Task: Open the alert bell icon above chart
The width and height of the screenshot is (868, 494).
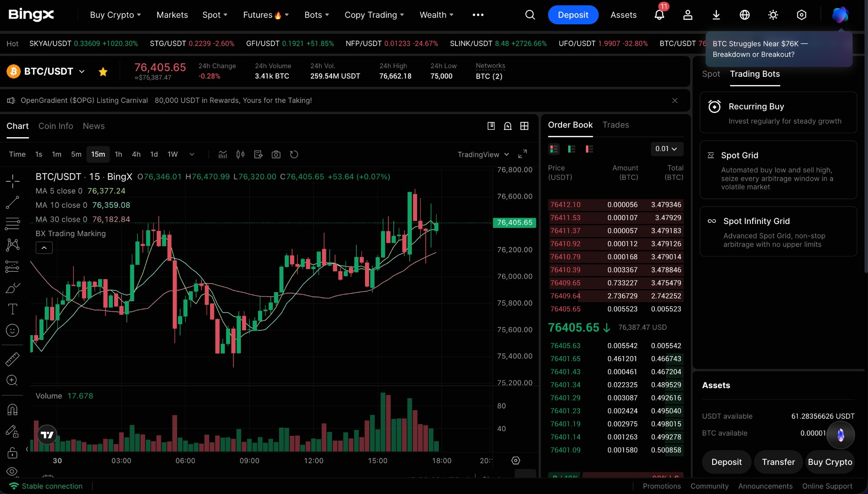Action: pyautogui.click(x=507, y=126)
